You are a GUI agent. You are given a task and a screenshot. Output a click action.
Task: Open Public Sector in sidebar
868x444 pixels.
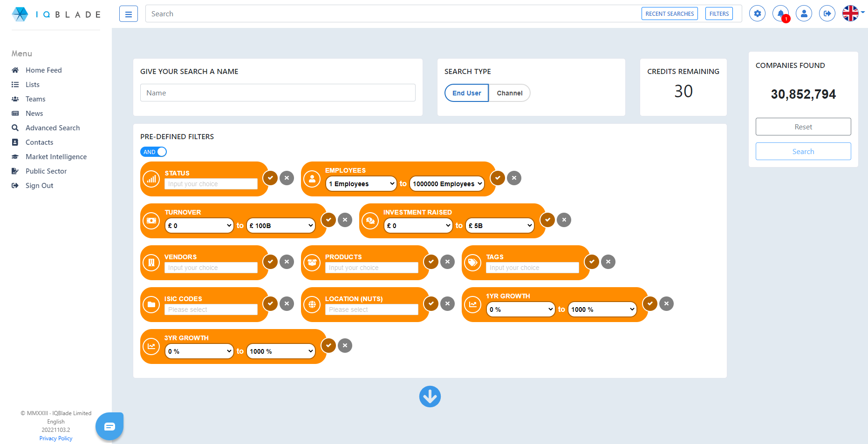click(x=46, y=171)
